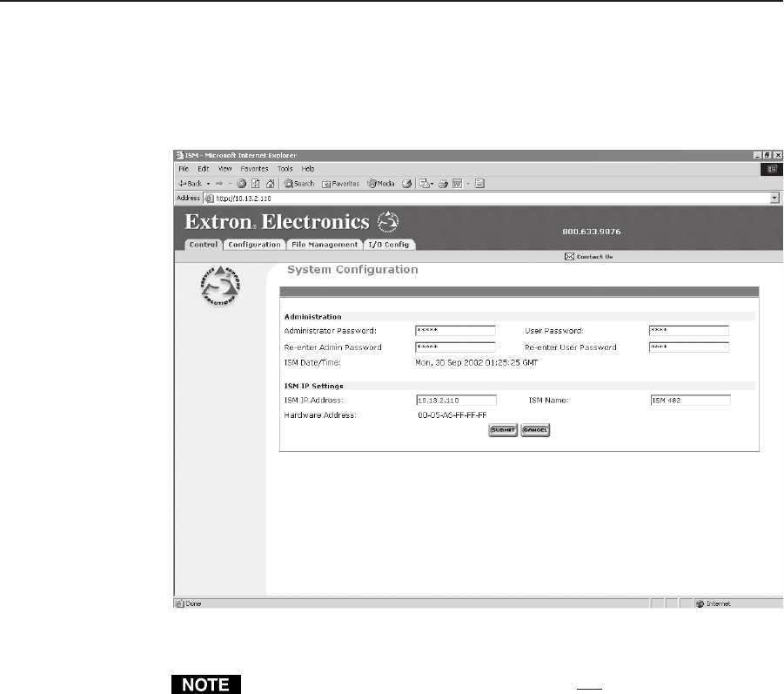Image resolution: width=784 pixels, height=694 pixels.
Task: Click the Extron Electronics header title
Action: point(277,222)
